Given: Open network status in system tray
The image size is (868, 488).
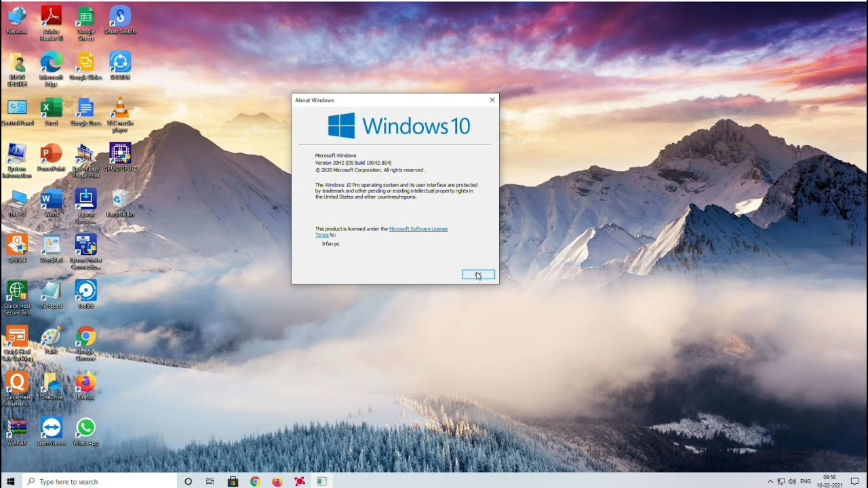Looking at the screenshot, I should click(x=781, y=481).
